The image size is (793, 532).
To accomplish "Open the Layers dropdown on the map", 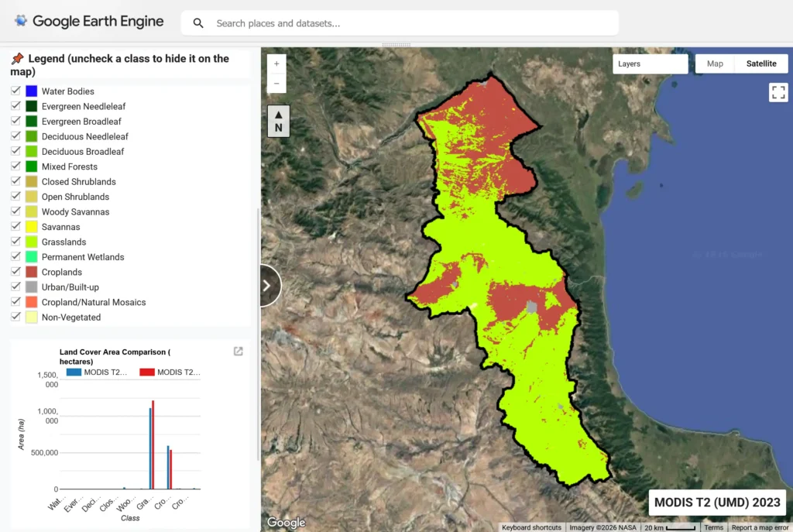I will click(x=650, y=63).
